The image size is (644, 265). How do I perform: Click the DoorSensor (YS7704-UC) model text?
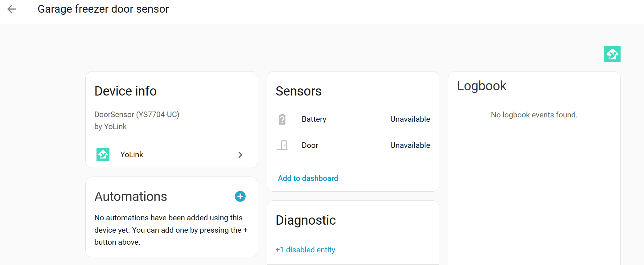point(137,114)
